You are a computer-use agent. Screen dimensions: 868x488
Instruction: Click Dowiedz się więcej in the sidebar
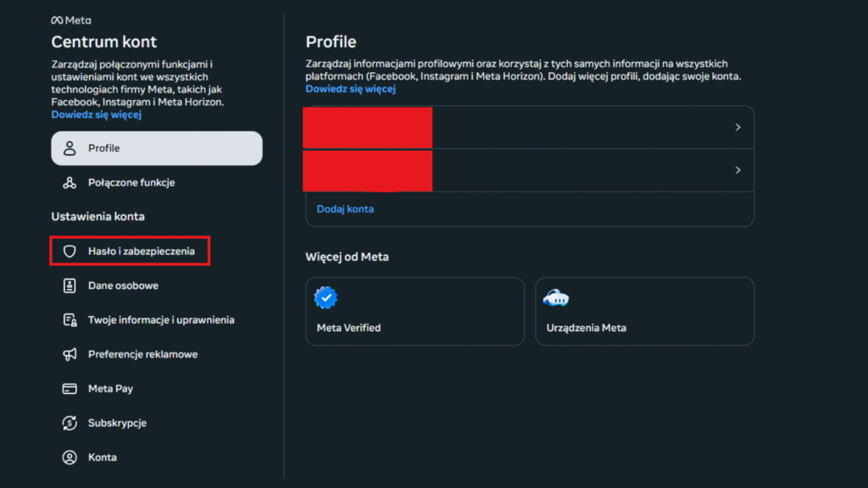click(x=97, y=114)
